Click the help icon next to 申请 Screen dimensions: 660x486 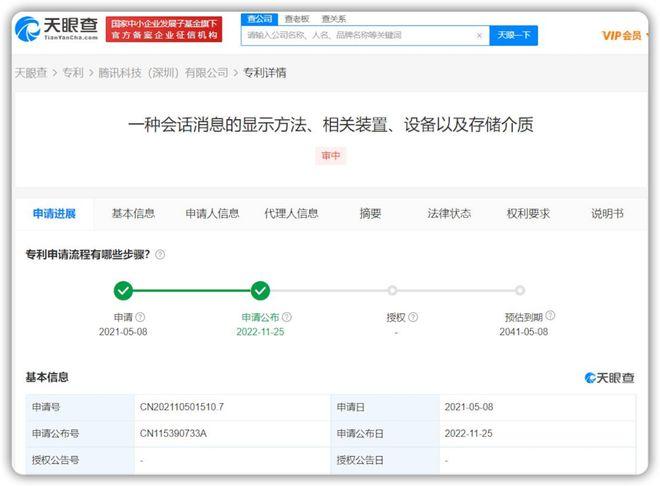[x=140, y=317]
